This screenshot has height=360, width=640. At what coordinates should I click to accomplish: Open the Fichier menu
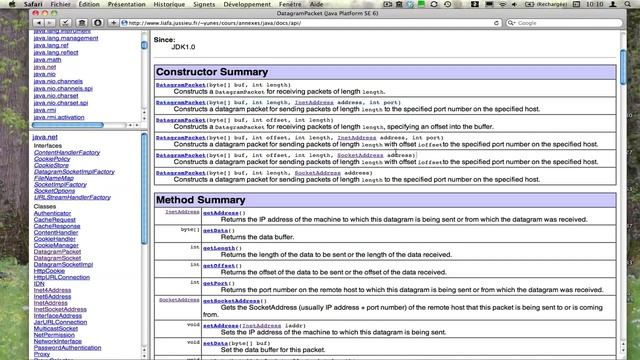[60, 4]
